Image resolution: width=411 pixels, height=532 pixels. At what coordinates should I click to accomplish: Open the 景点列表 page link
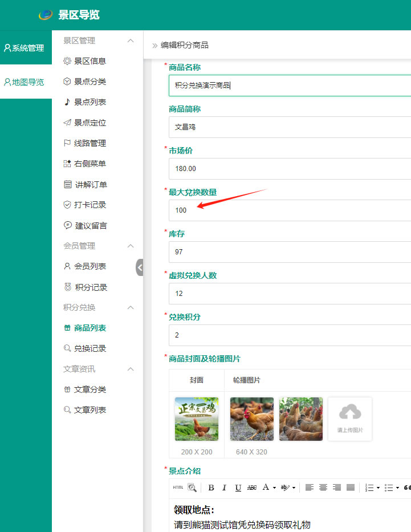pyautogui.click(x=89, y=102)
